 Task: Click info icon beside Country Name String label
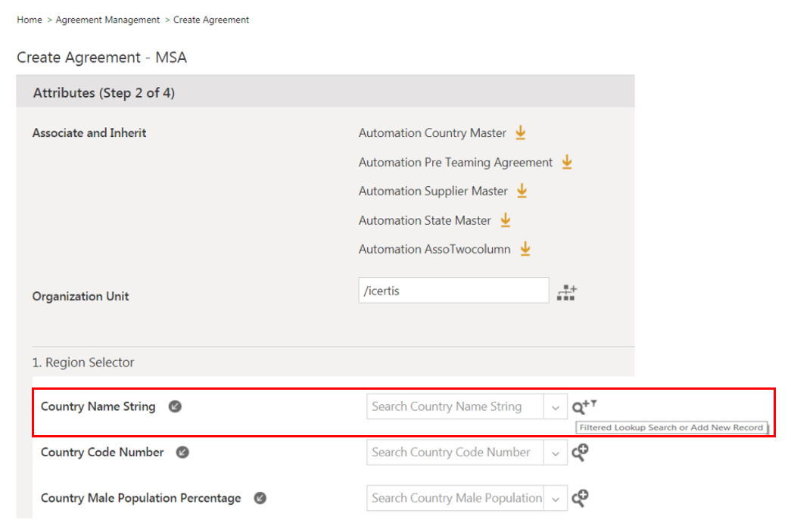[x=175, y=407]
